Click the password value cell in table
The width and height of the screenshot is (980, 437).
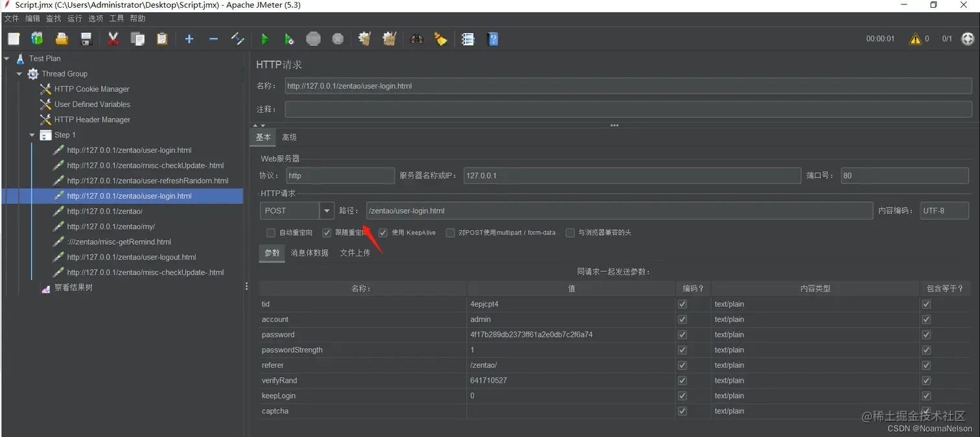click(x=570, y=335)
